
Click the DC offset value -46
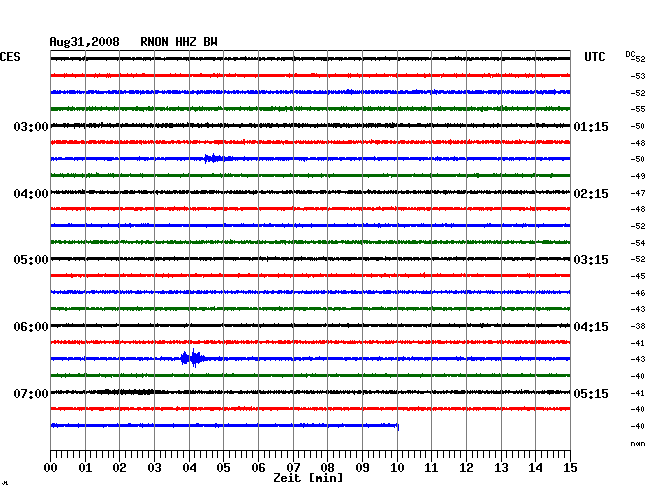pyautogui.click(x=638, y=293)
